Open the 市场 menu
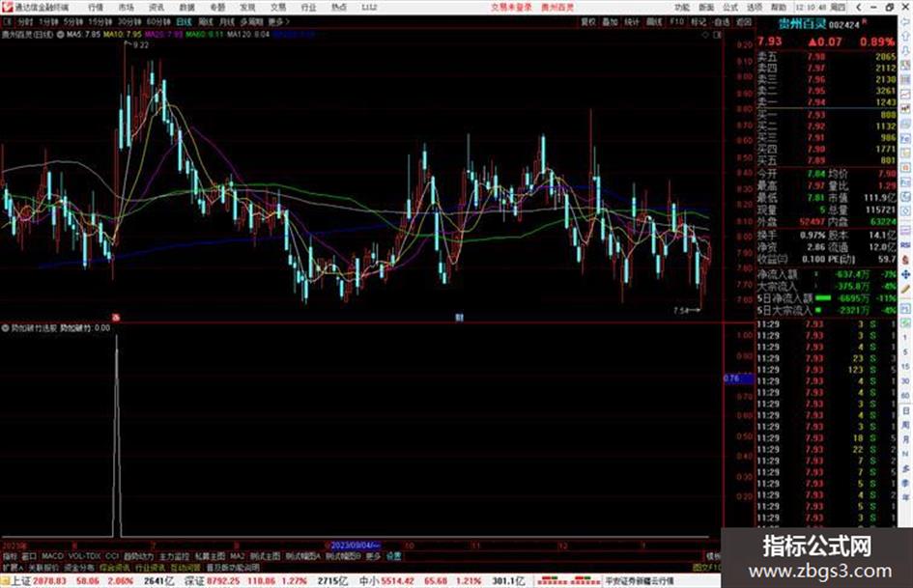The width and height of the screenshot is (913, 588). click(126, 7)
